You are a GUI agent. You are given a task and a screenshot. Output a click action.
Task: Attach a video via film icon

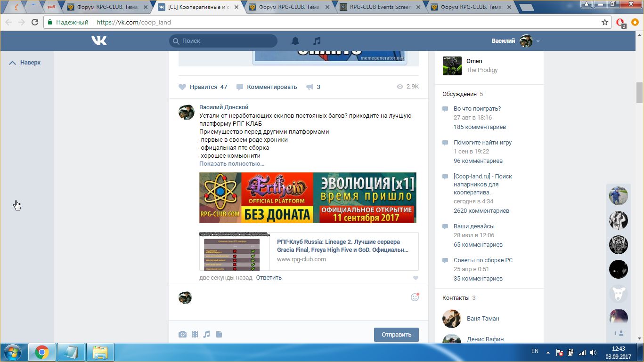tap(195, 334)
